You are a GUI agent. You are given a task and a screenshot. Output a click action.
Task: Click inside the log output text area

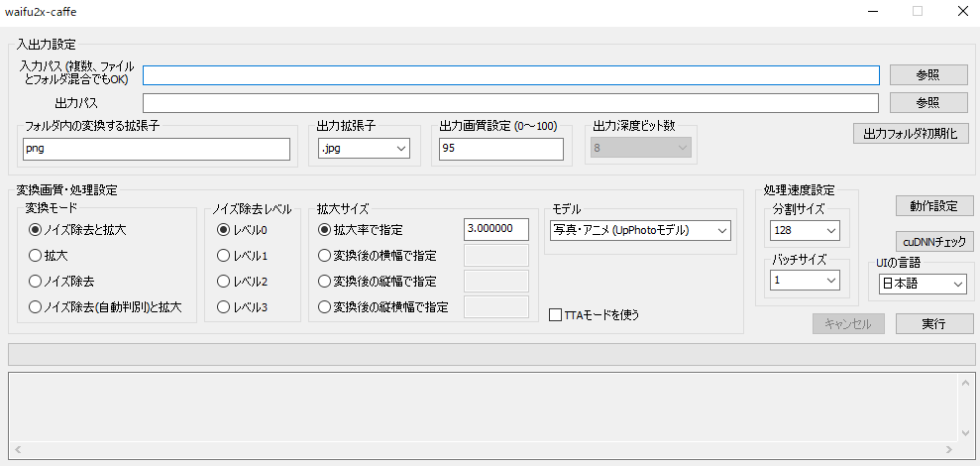pyautogui.click(x=484, y=407)
